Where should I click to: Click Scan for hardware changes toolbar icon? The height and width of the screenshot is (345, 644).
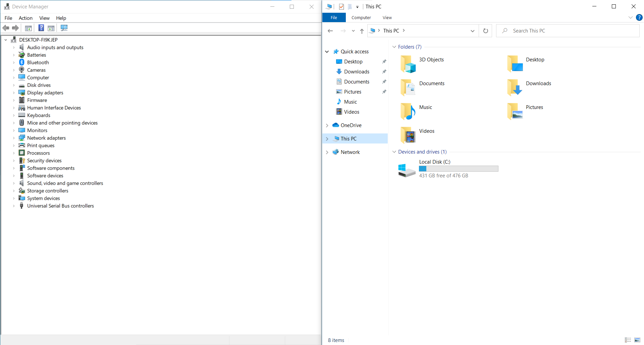[x=64, y=28]
